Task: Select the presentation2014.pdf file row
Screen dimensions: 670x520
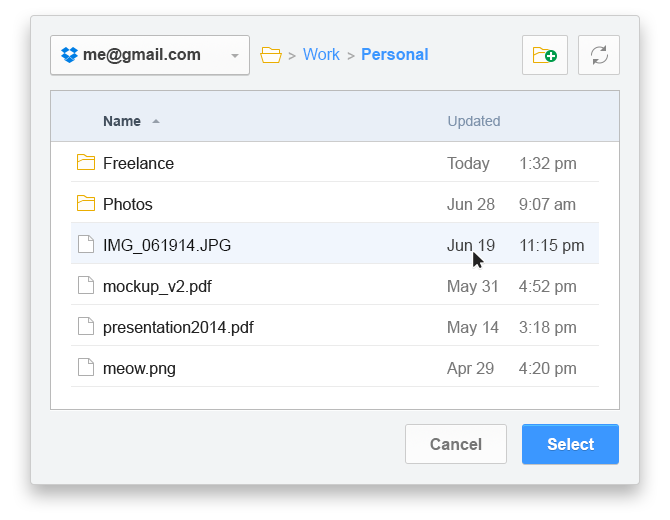Action: point(335,327)
